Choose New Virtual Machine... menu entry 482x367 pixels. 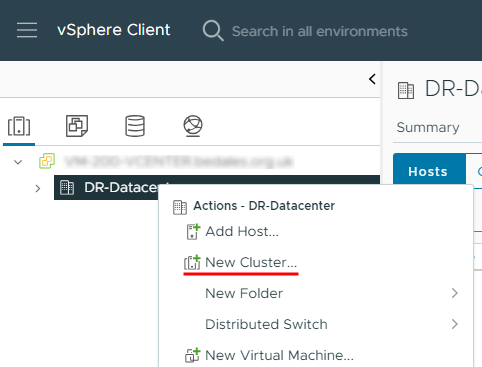pyautogui.click(x=279, y=355)
